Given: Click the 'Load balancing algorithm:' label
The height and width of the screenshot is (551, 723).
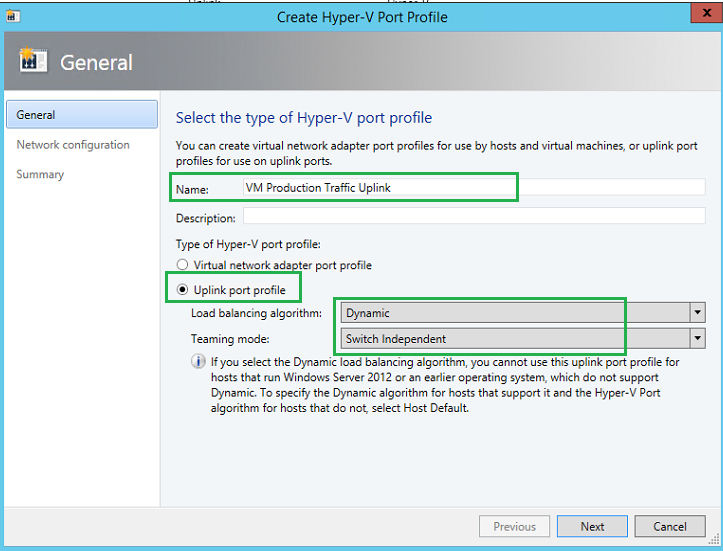Looking at the screenshot, I should point(256,313).
